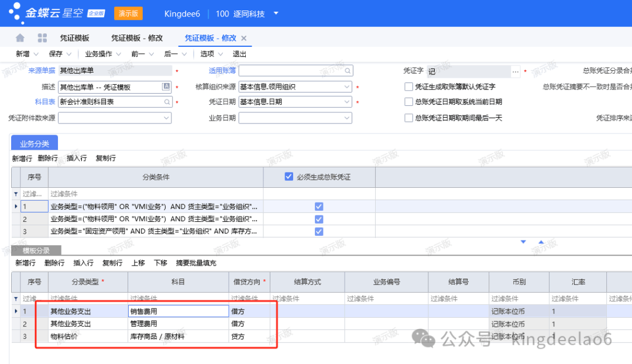
Task: Click search icon in 适用账簿 field
Action: (347, 71)
